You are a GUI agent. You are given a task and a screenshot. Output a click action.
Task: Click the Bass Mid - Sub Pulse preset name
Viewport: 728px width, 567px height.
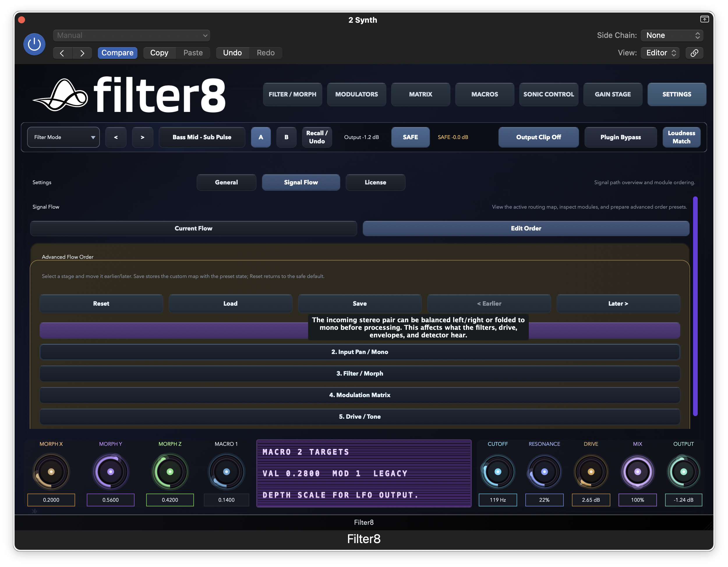click(x=202, y=137)
